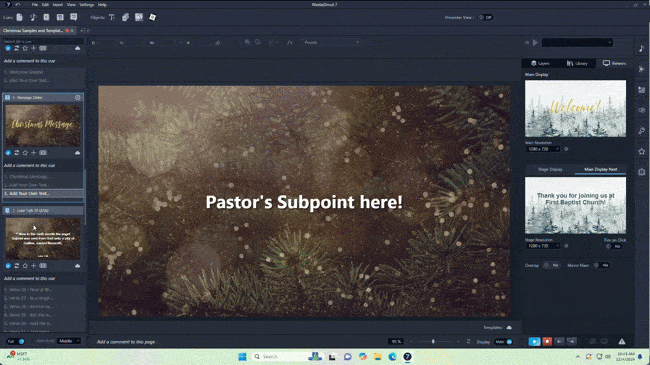This screenshot has width=650, height=365.
Task: Insert a Bible cue from Cues toolbar
Action: (x=46, y=17)
